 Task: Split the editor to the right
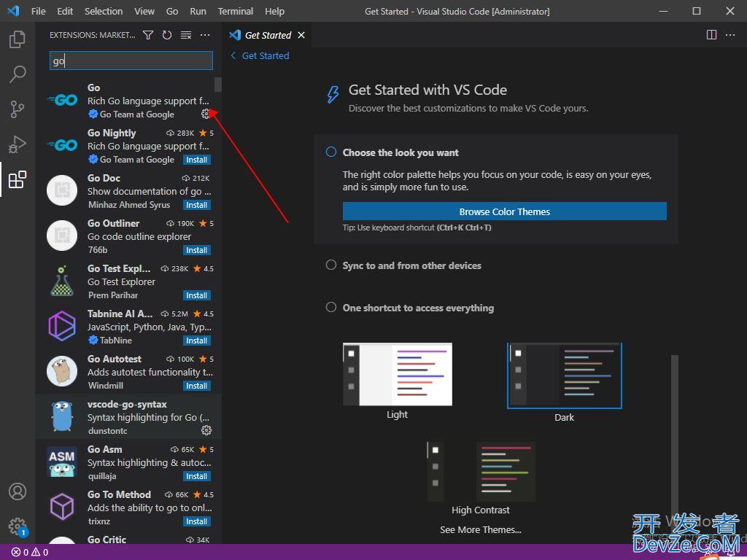point(711,35)
